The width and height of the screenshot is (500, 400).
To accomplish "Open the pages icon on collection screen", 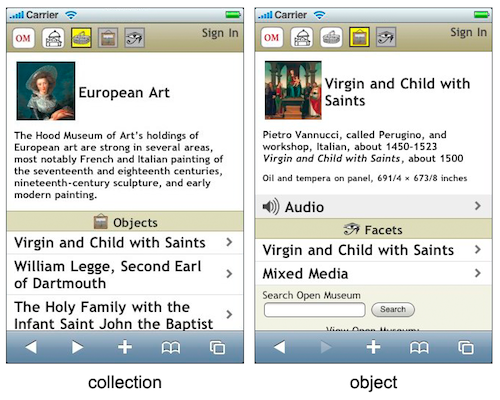I will pos(217,347).
